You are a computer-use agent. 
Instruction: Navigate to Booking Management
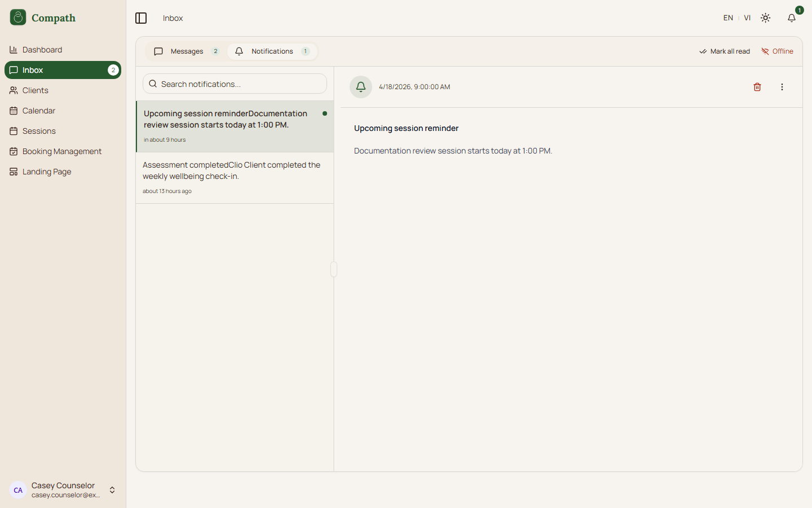point(62,151)
